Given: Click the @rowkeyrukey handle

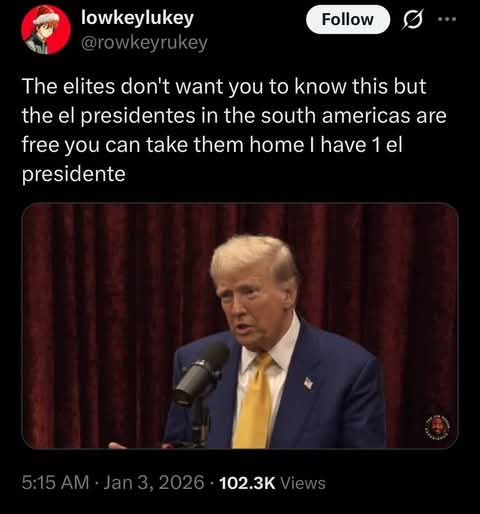Looking at the screenshot, I should tap(144, 43).
